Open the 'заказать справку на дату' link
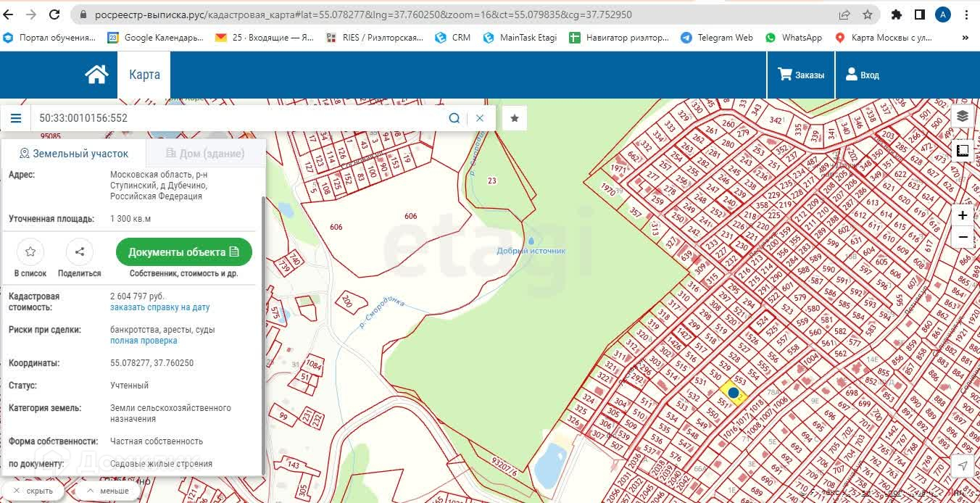 point(159,307)
